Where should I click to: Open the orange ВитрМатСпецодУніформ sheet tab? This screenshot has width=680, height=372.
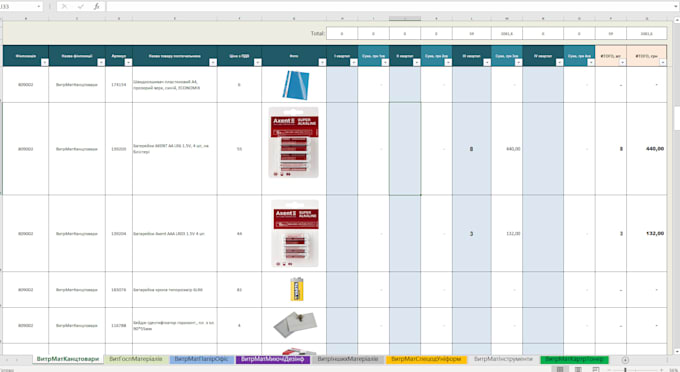(426, 359)
